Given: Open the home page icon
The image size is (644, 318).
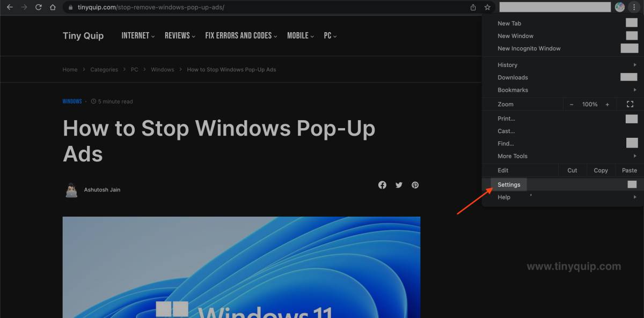Looking at the screenshot, I should (52, 8).
